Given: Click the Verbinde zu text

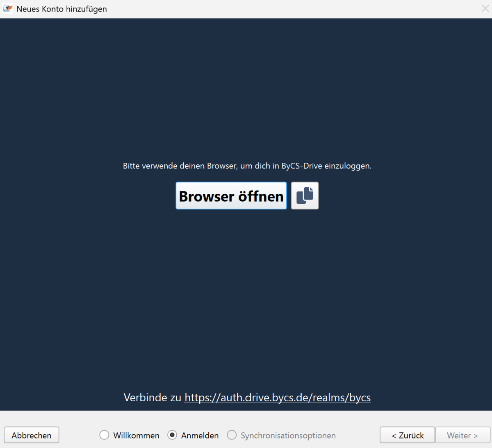Looking at the screenshot, I should [152, 397].
